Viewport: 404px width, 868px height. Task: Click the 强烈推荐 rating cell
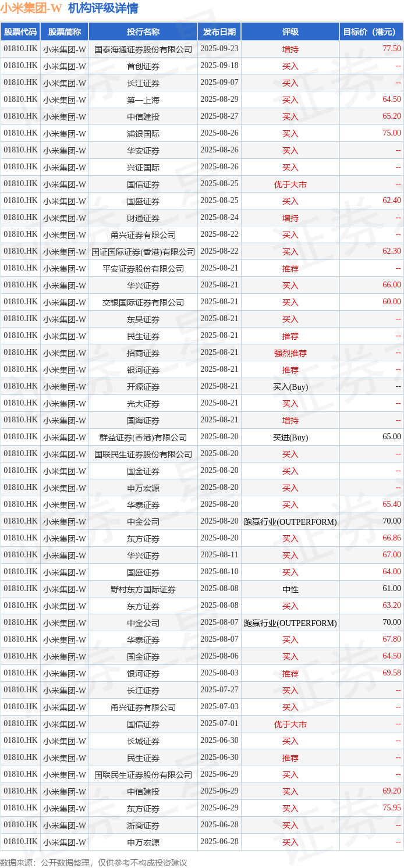[290, 353]
